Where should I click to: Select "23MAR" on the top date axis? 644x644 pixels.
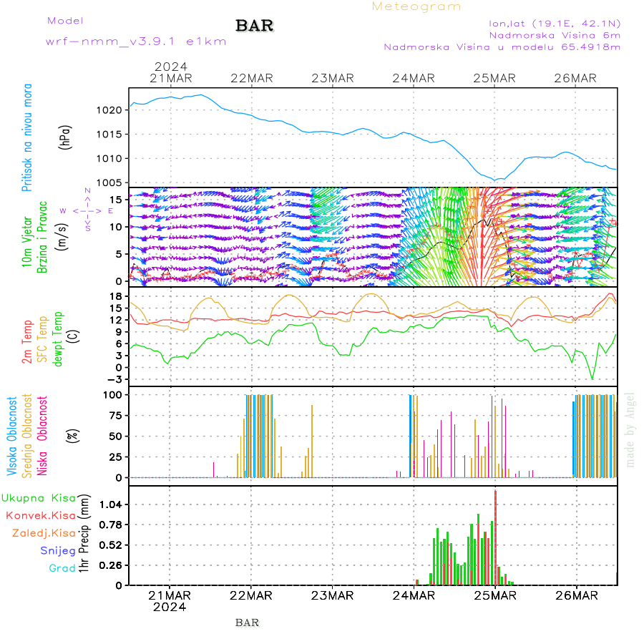[x=333, y=78]
